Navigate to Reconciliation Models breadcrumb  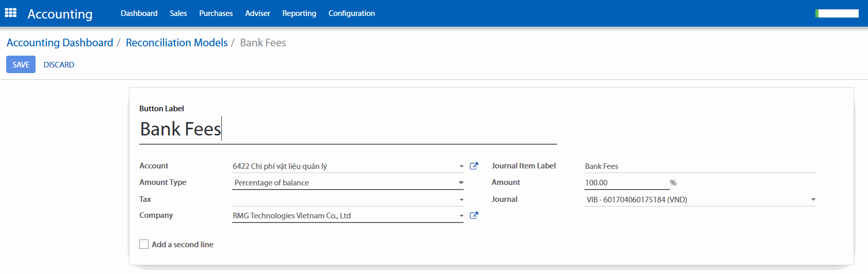176,43
